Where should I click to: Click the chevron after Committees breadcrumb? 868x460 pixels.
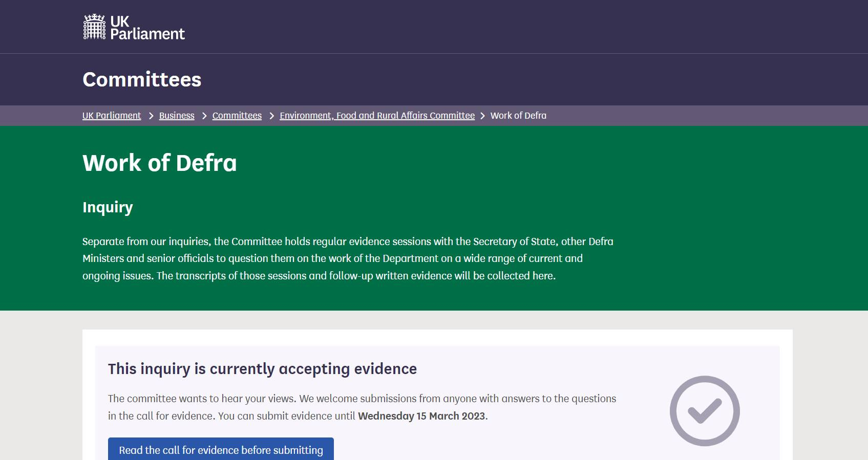click(272, 116)
